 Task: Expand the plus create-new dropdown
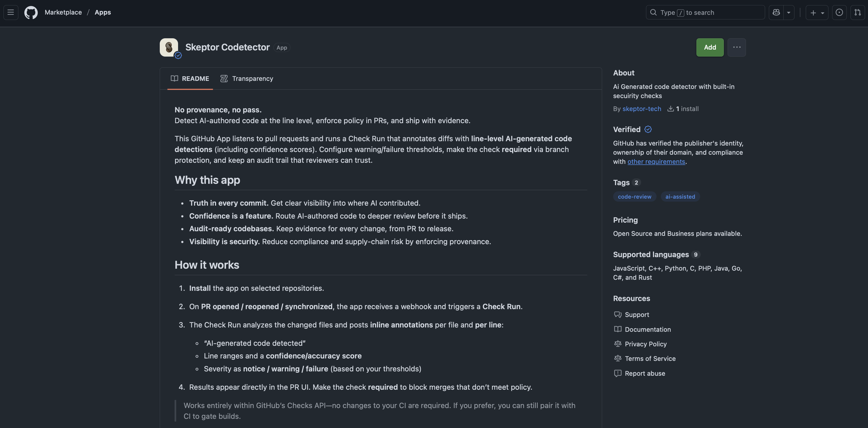[x=817, y=12]
